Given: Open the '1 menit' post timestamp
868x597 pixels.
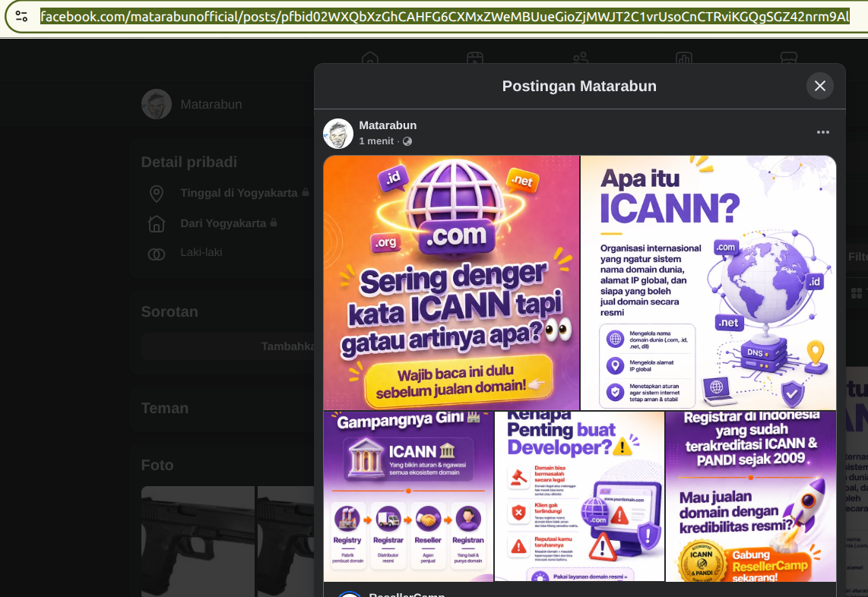Looking at the screenshot, I should pyautogui.click(x=376, y=141).
